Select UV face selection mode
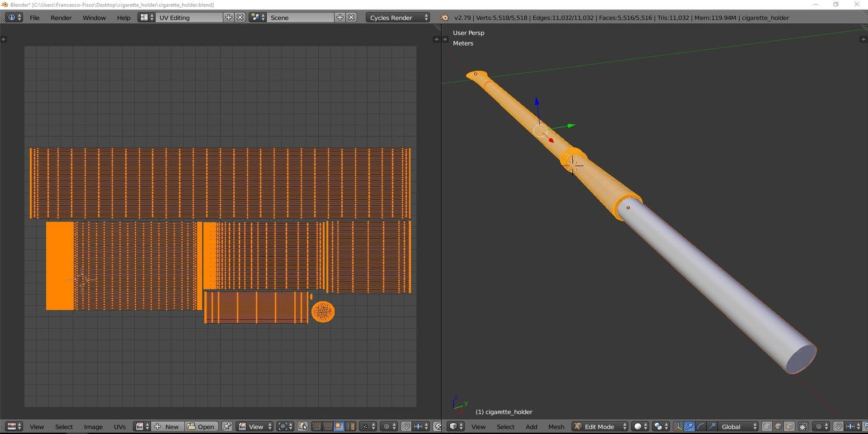 tap(339, 426)
